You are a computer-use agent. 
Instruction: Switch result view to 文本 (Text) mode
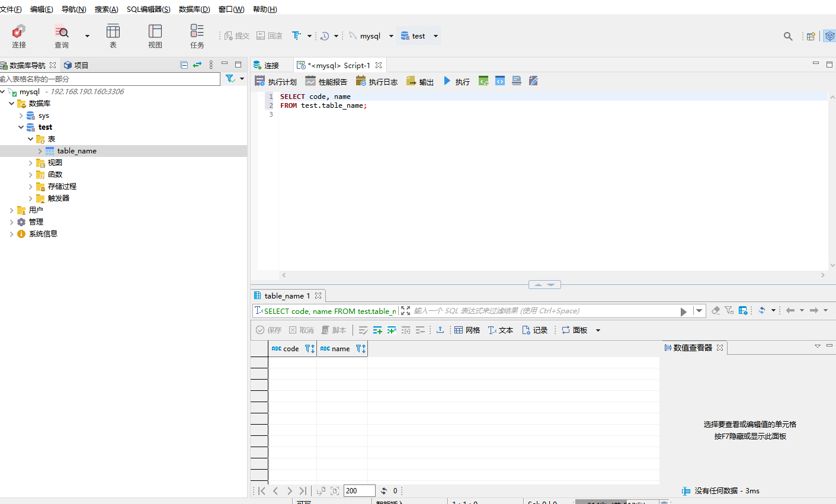(500, 330)
